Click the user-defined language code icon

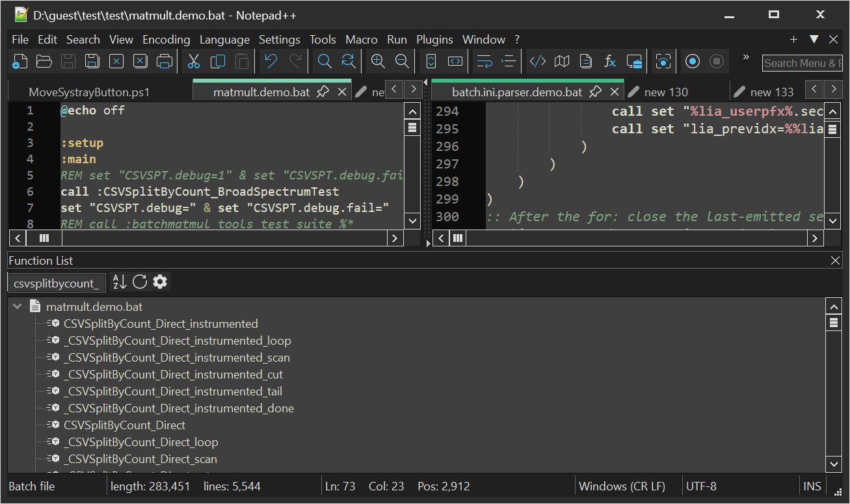538,62
